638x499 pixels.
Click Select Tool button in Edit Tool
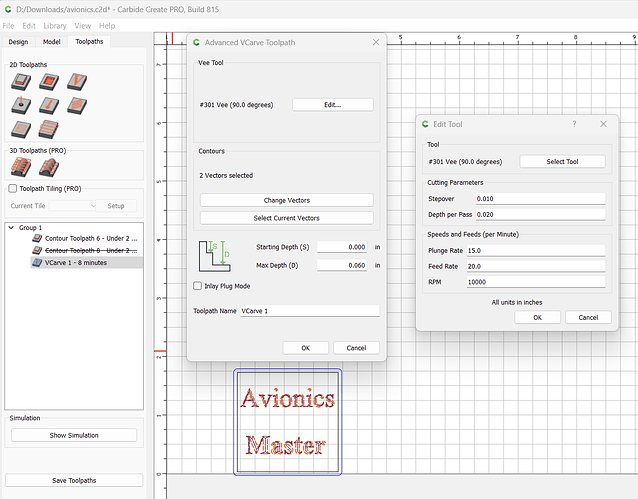click(562, 161)
